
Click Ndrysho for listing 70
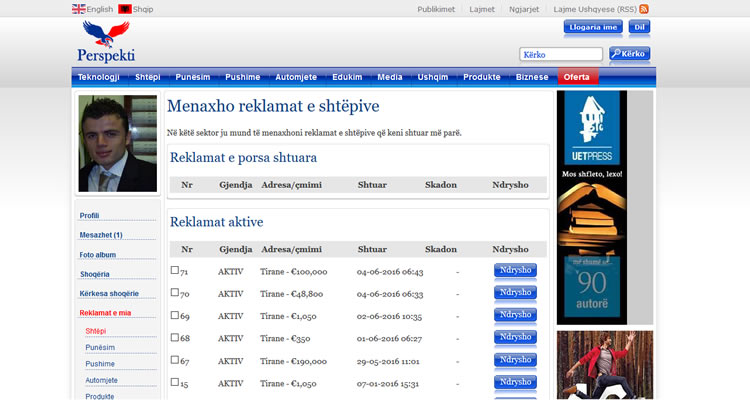[x=515, y=293]
